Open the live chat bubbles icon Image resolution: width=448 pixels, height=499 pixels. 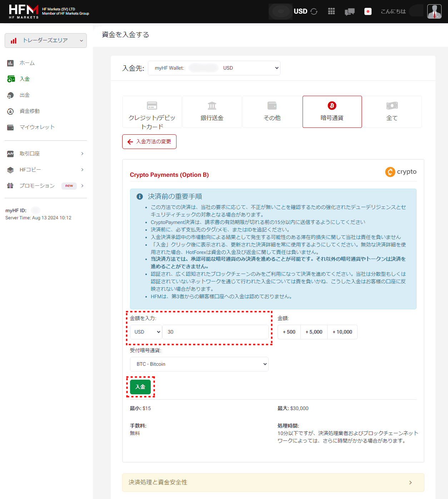(x=349, y=12)
